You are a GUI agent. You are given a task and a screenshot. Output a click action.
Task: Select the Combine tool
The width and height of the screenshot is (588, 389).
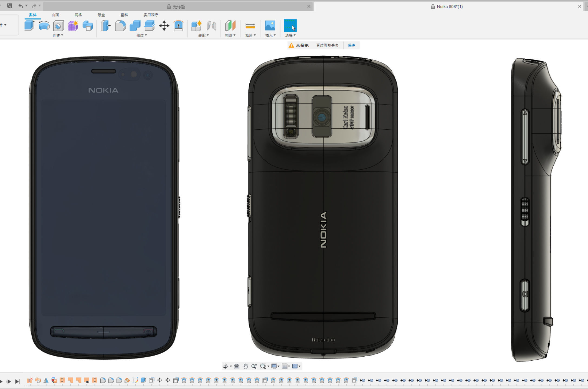click(135, 26)
